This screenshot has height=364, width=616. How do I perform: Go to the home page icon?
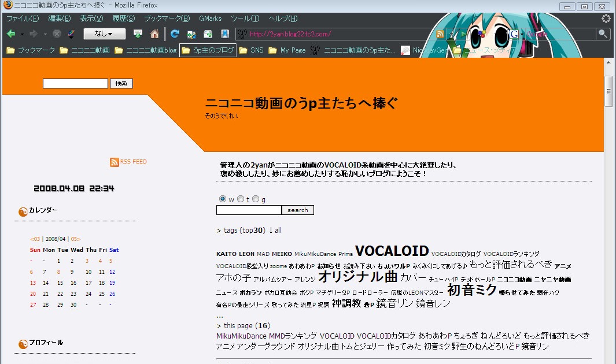(x=155, y=34)
